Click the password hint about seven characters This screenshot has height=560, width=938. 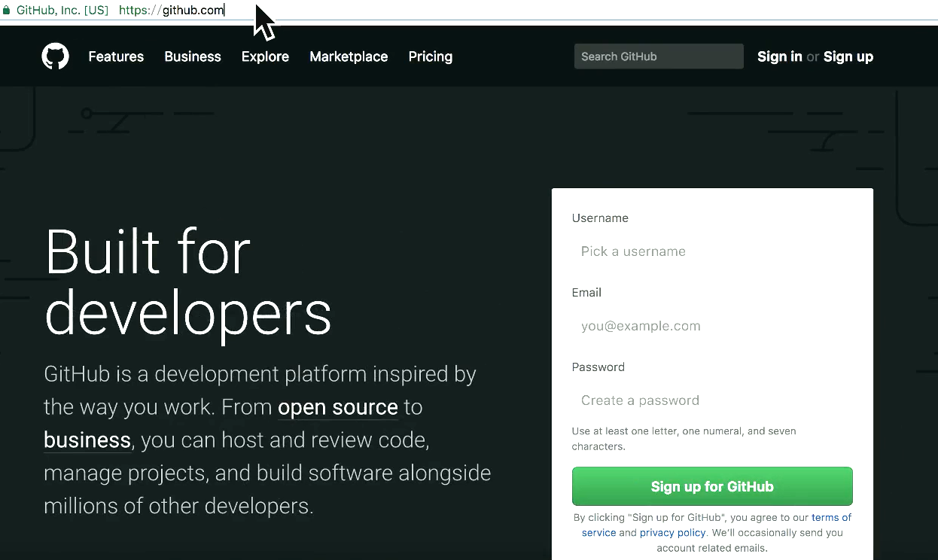(684, 439)
